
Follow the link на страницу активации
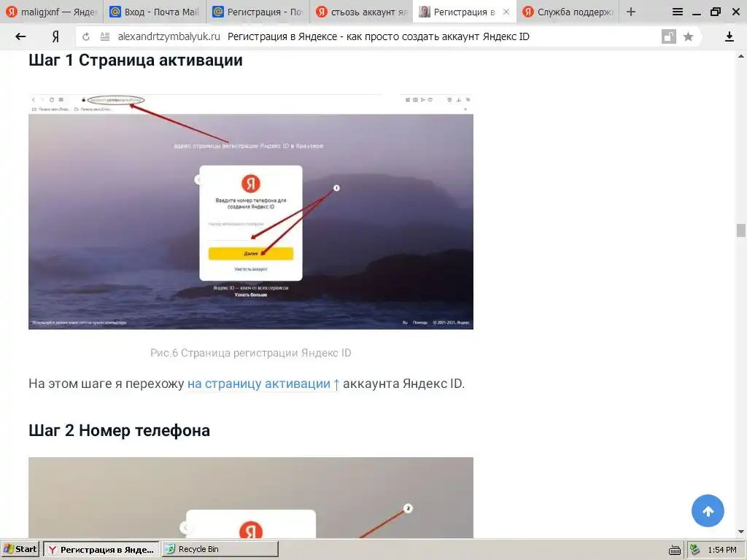point(263,384)
